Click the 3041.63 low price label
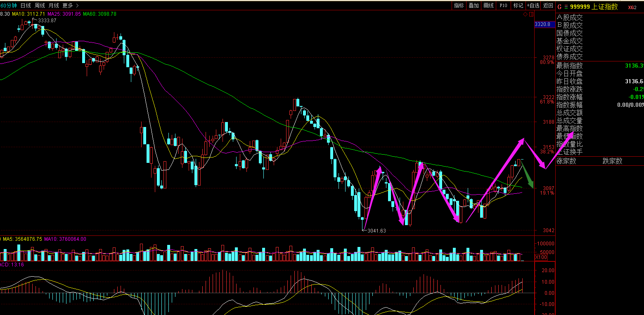This screenshot has width=644, height=315. point(376,231)
